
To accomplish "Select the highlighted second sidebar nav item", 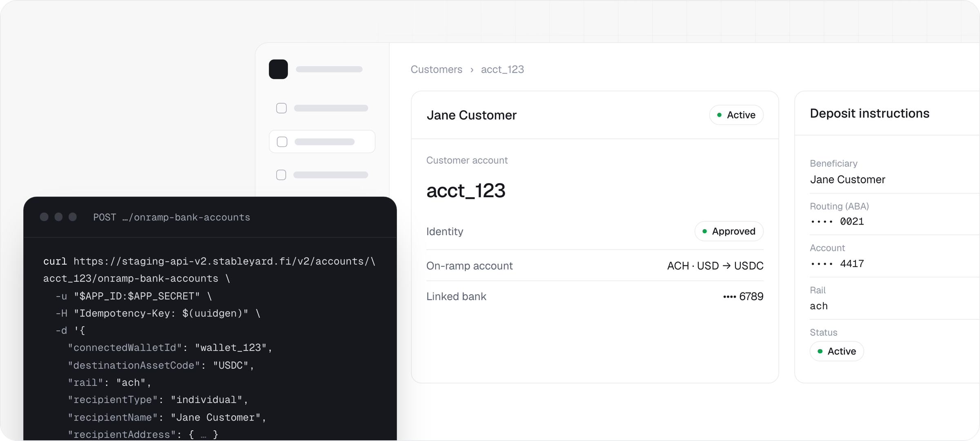I will [322, 142].
